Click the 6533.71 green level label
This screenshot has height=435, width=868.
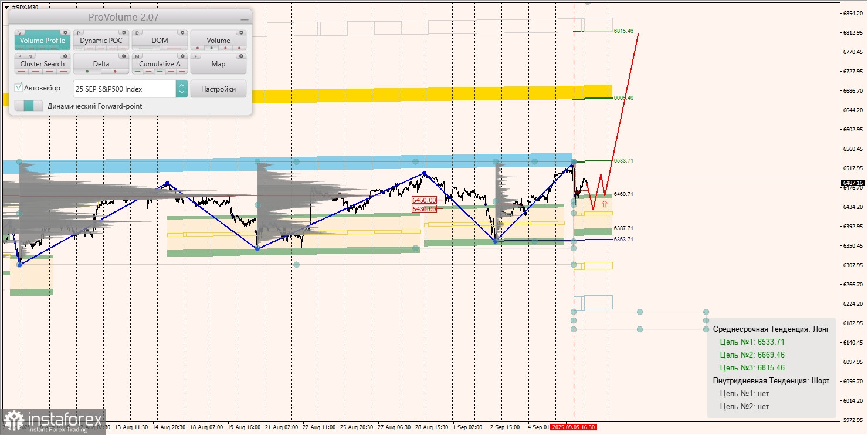[623, 160]
